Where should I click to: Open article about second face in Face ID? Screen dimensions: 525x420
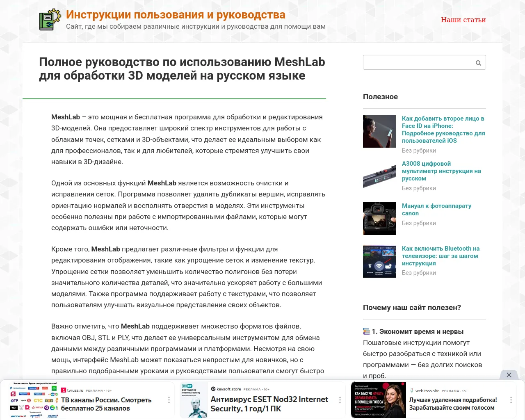coord(443,130)
